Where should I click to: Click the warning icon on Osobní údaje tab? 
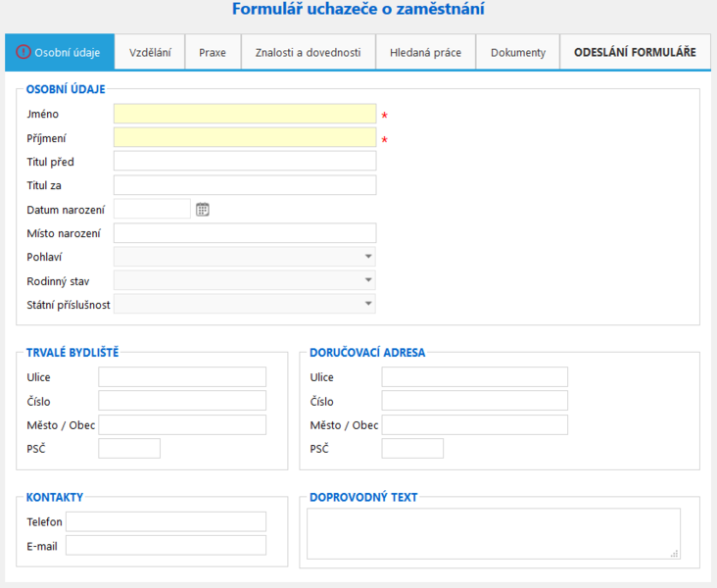point(23,52)
